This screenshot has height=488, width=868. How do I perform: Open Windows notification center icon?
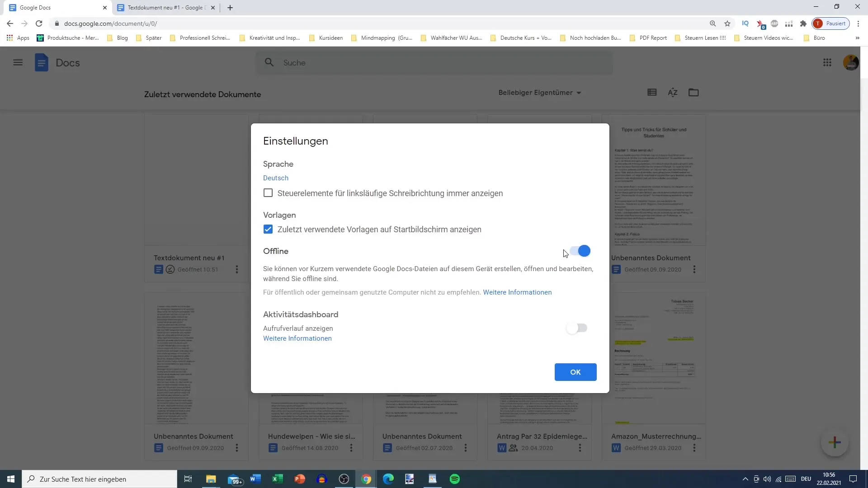click(x=853, y=479)
